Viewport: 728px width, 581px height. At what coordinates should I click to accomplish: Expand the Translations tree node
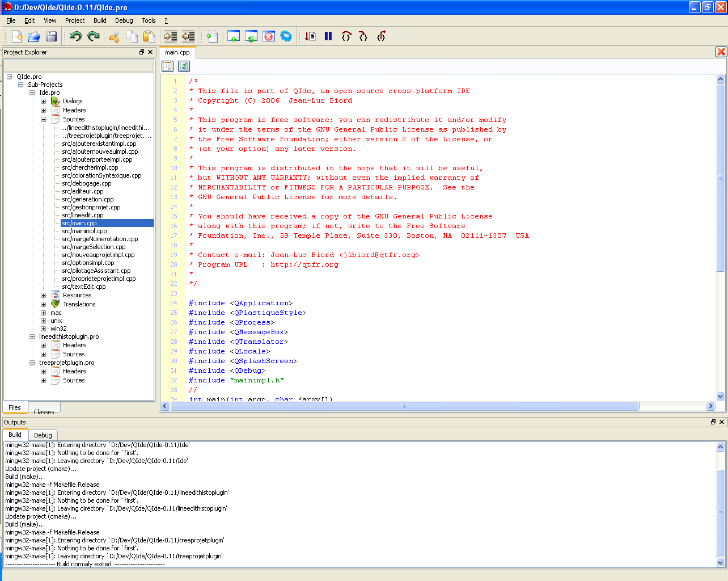[43, 304]
